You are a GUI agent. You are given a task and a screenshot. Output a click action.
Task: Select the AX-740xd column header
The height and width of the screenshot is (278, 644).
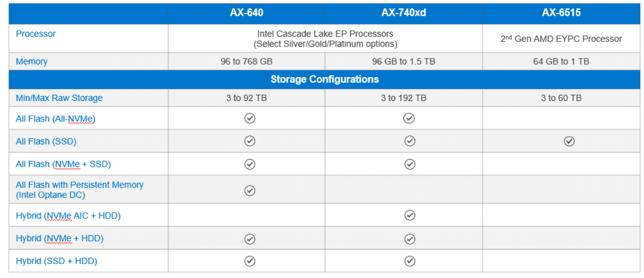point(404,13)
